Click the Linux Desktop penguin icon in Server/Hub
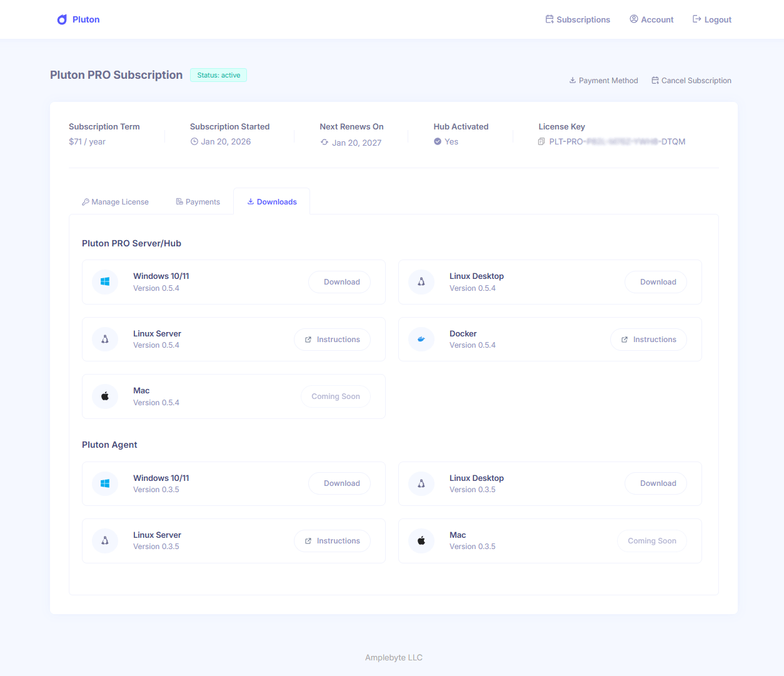 point(421,282)
